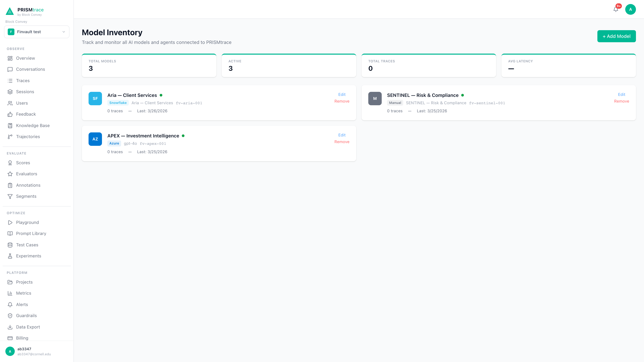Click the Users people icon
644x362 pixels.
click(10, 103)
